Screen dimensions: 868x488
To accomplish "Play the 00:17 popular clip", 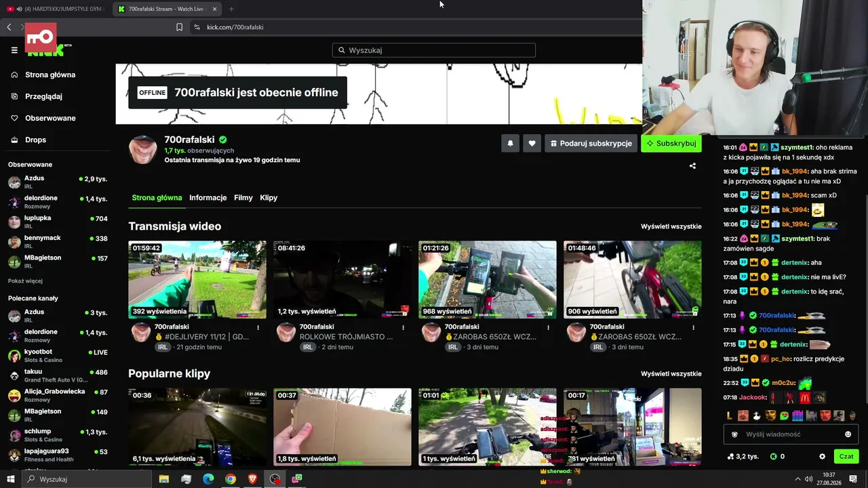I will [x=633, y=427].
